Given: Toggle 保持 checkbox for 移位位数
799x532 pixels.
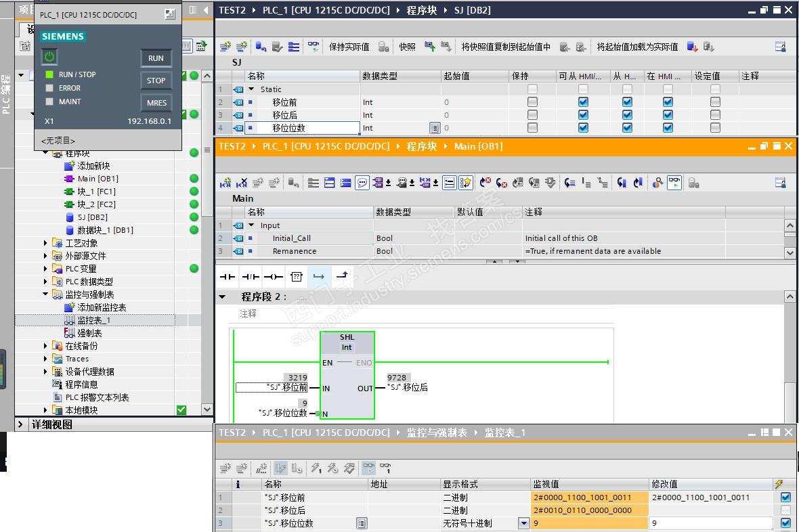Looking at the screenshot, I should pos(532,128).
